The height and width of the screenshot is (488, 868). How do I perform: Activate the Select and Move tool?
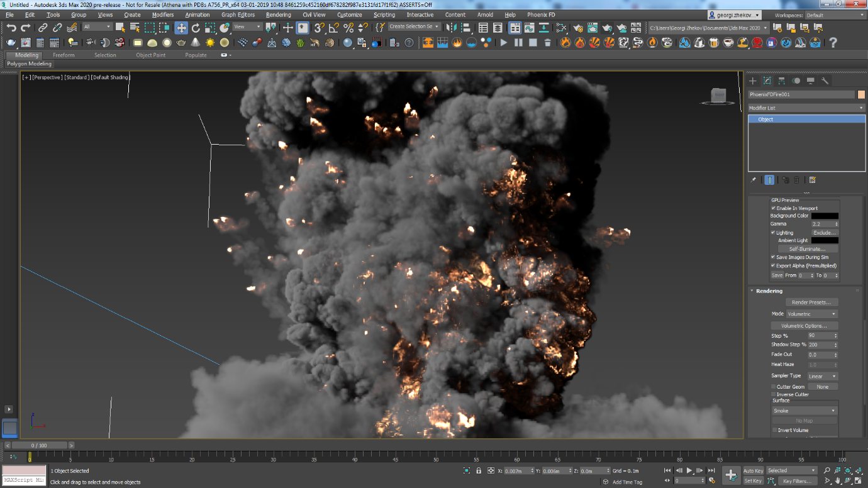tap(181, 28)
